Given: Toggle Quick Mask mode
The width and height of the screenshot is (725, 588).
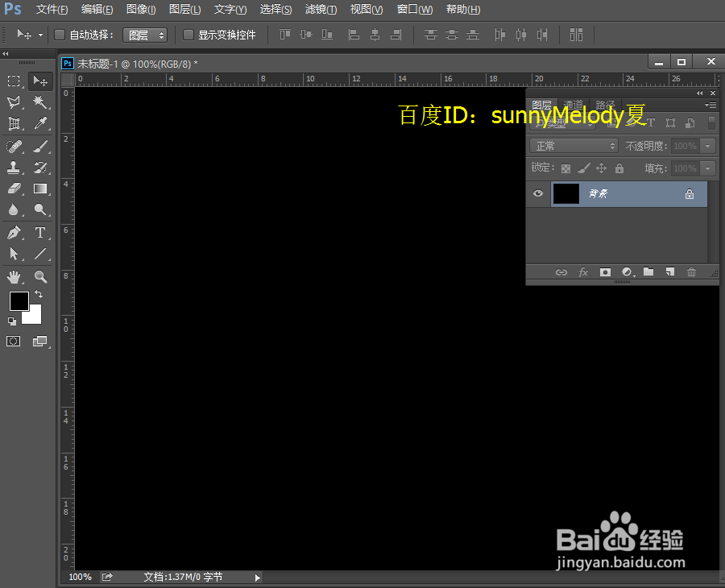Looking at the screenshot, I should pos(14,342).
